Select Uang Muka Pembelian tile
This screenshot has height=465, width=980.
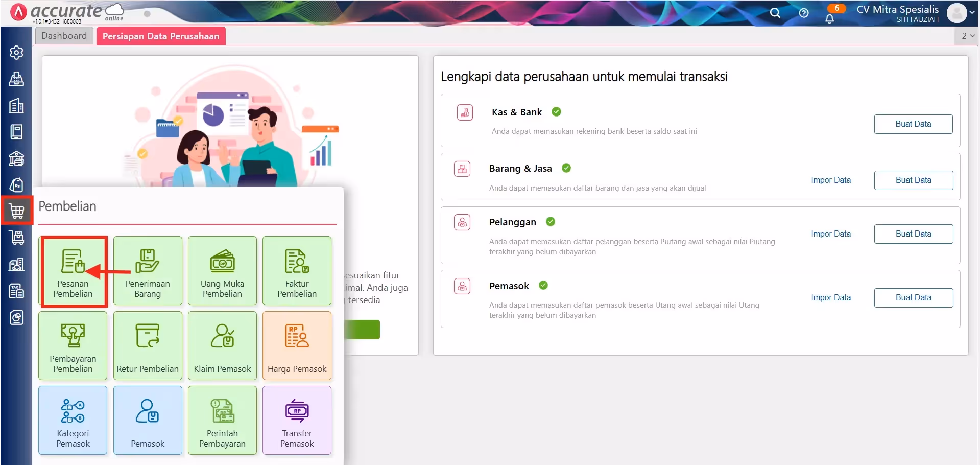coord(222,271)
